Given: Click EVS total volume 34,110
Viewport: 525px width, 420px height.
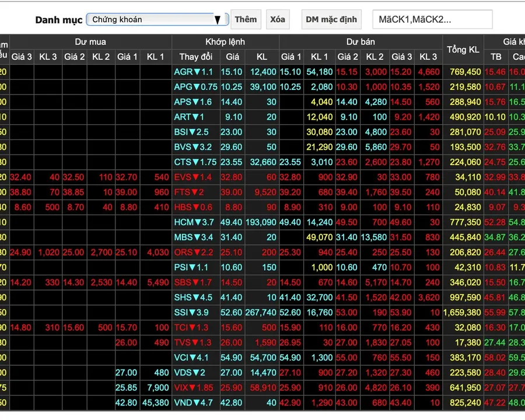Looking at the screenshot, I should click(x=468, y=177).
